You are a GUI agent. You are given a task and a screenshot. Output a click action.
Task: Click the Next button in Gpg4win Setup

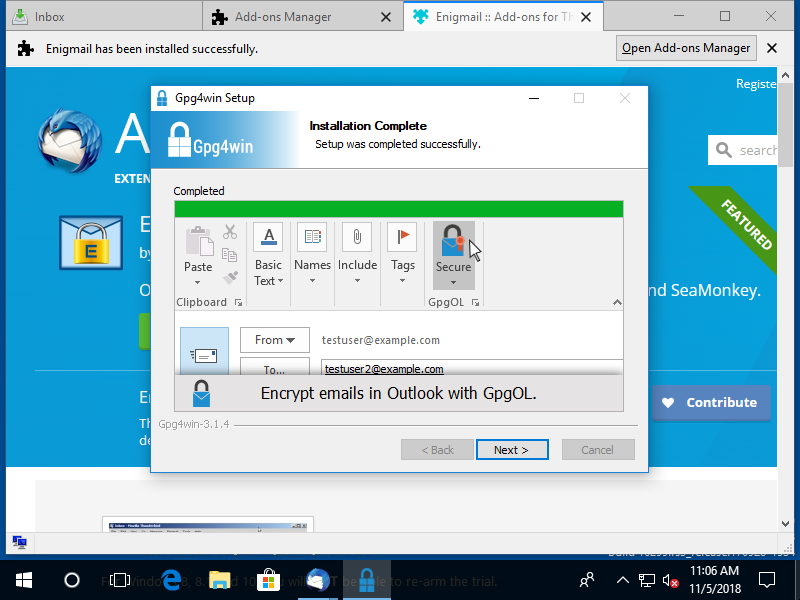[x=512, y=449]
